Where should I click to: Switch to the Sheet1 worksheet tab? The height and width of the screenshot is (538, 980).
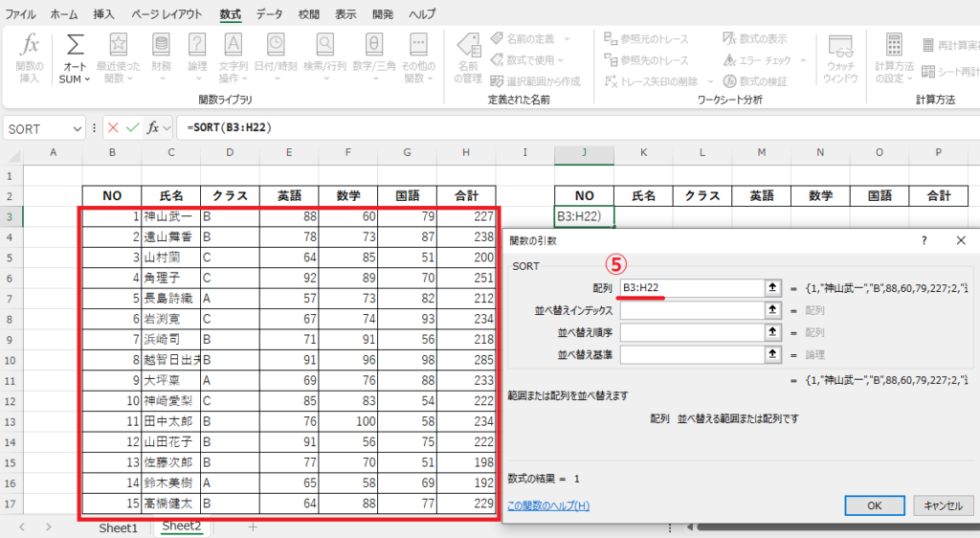pyautogui.click(x=118, y=528)
